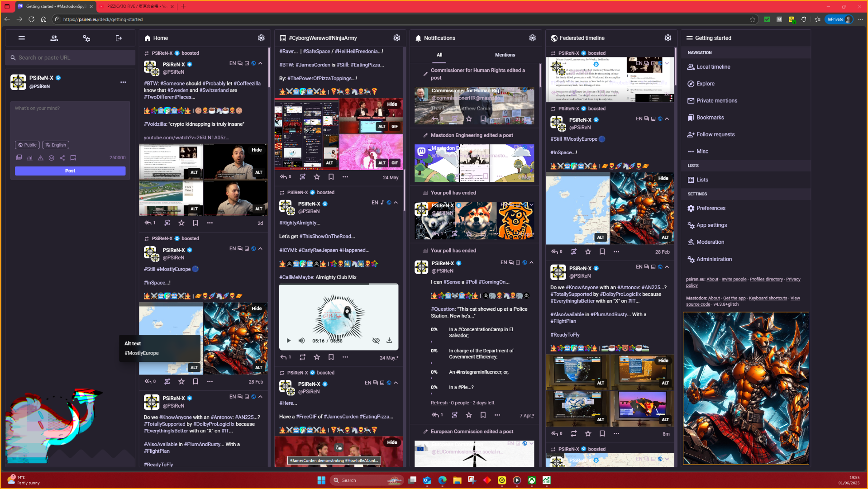Add media using the compose attachment icon
Image resolution: width=868 pixels, height=489 pixels.
pos(19,158)
